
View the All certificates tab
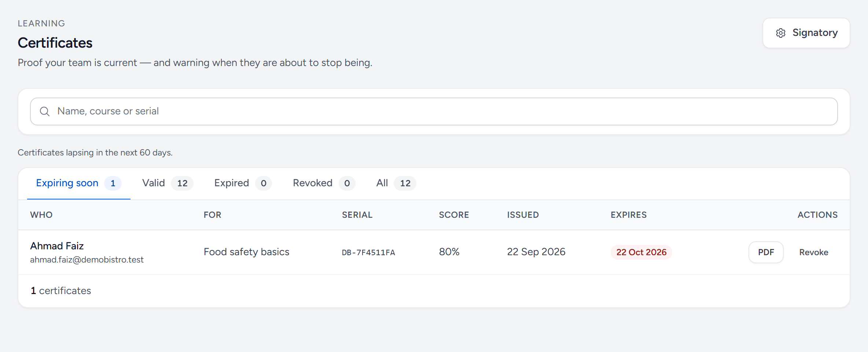(396, 183)
